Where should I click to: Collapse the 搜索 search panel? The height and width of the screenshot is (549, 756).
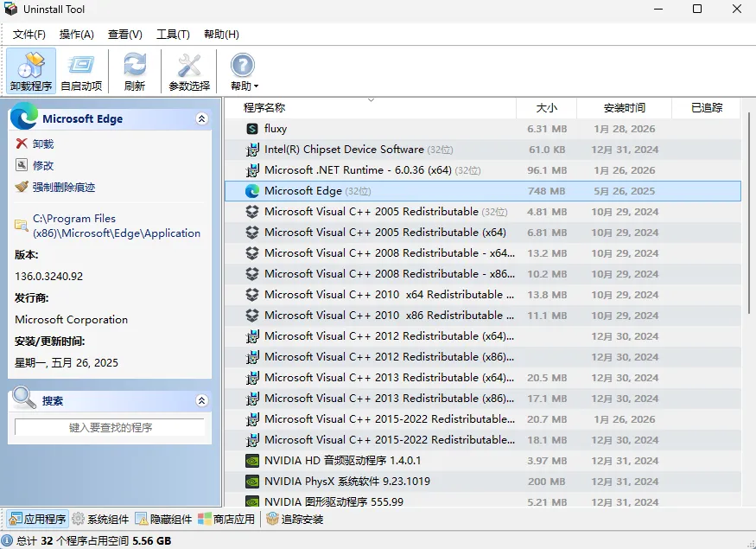click(x=201, y=400)
